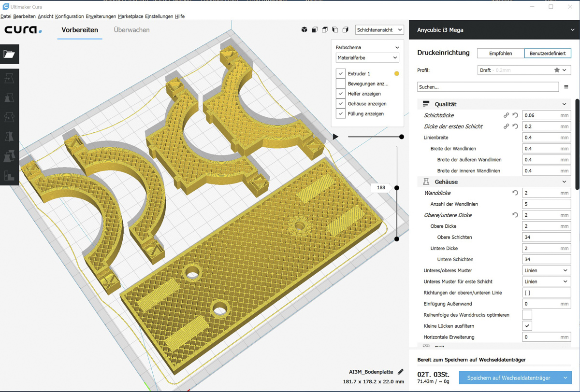
Task: Collapse the Farbschema panel chevron
Action: coord(397,48)
